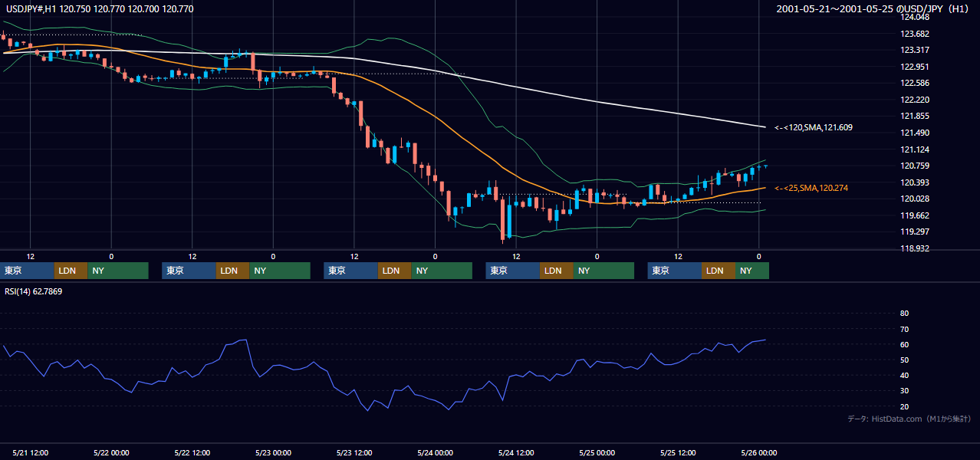
Task: Click RSI scale level 50
Action: point(904,360)
